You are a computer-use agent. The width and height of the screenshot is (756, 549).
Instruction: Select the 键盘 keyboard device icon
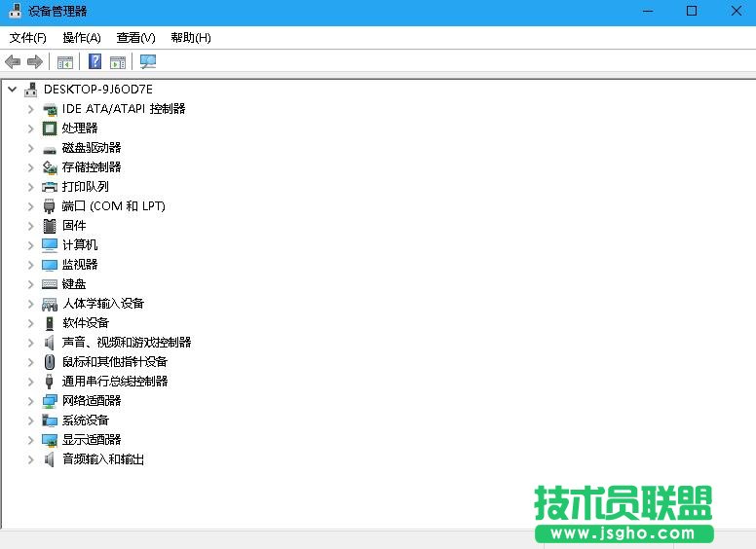pos(50,284)
